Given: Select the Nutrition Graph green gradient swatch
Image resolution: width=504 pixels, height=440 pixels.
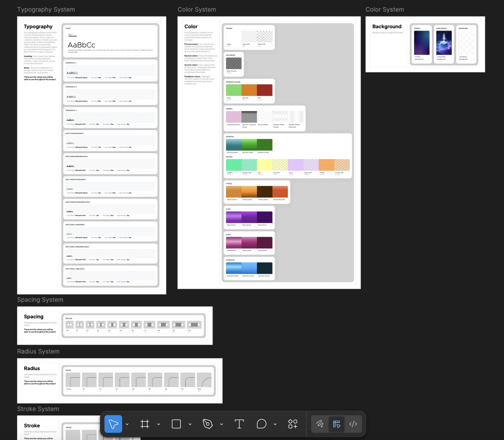Looking at the screenshot, I should point(249,145).
